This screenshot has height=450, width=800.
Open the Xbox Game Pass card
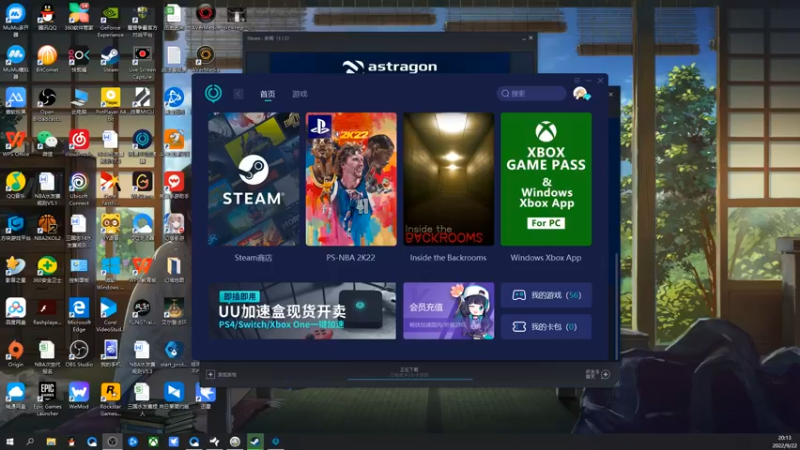click(x=546, y=179)
